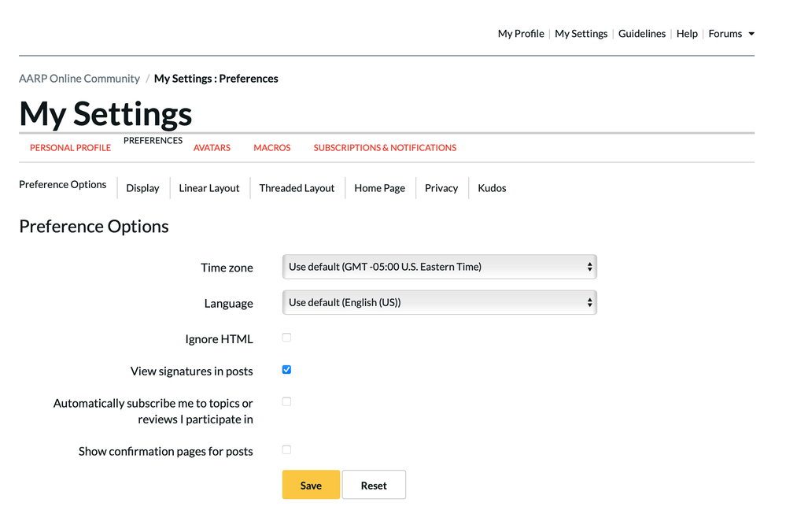Select the Display preferences sub-tab
Viewport: 786px width, 532px height.
142,188
